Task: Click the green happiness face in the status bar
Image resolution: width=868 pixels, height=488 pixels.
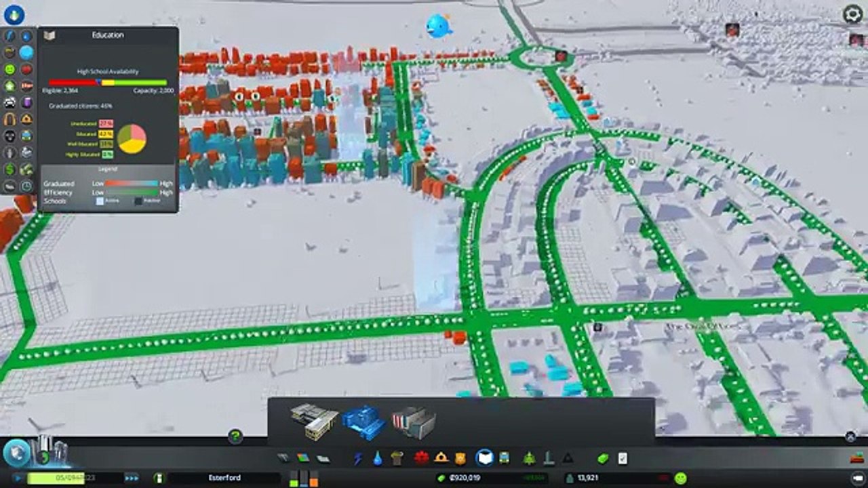Action: click(681, 478)
